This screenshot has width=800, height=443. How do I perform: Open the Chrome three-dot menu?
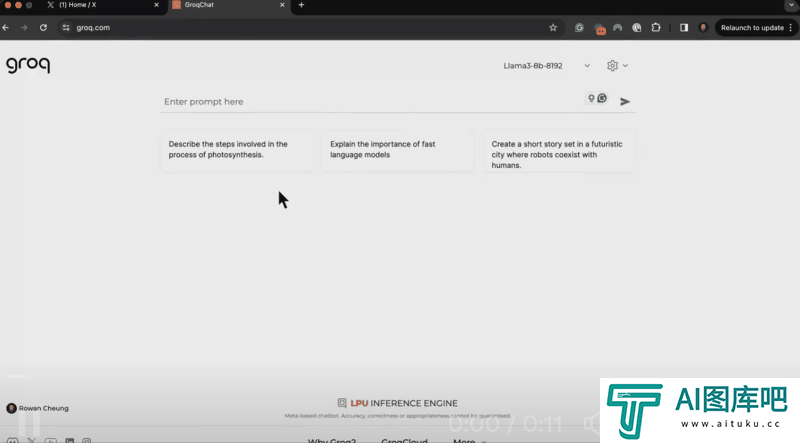pyautogui.click(x=790, y=28)
